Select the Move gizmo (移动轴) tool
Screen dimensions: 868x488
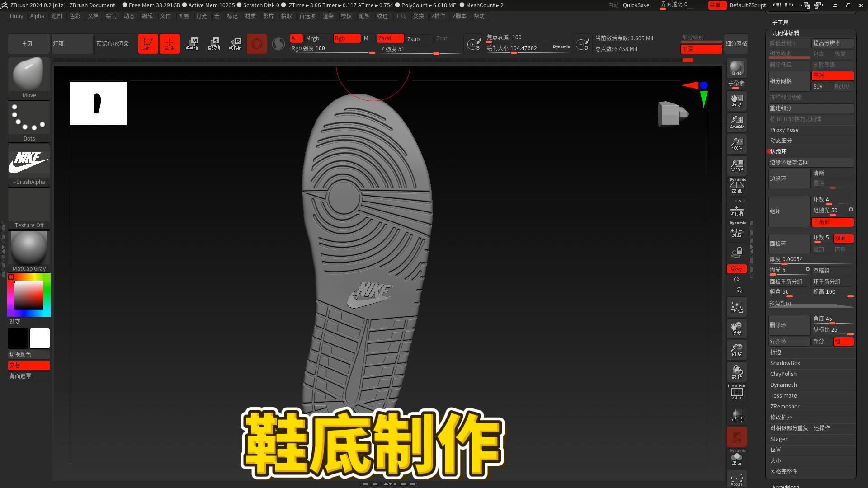tap(192, 44)
